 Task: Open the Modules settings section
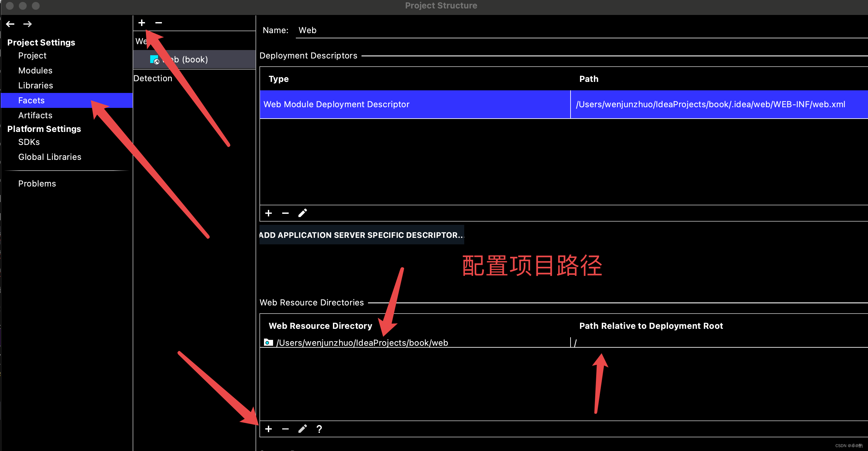[x=35, y=71]
